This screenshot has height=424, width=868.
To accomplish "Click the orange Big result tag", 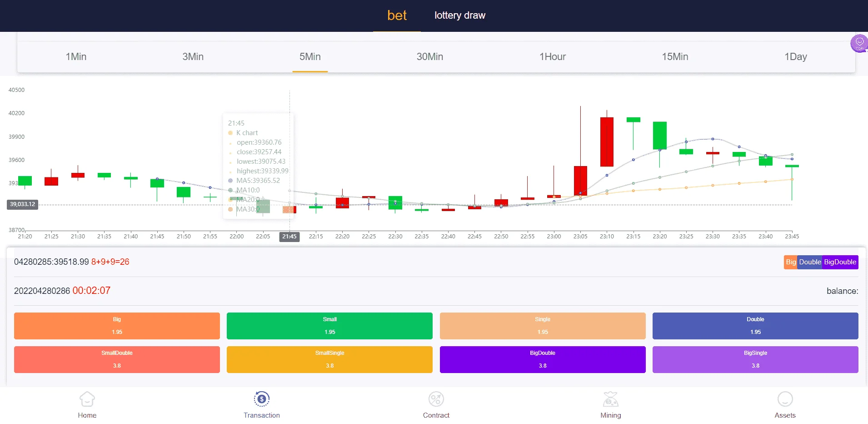I will pos(791,262).
